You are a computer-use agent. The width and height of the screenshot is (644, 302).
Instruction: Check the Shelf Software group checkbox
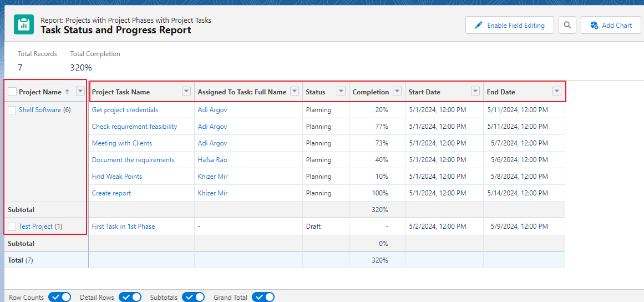click(x=12, y=110)
